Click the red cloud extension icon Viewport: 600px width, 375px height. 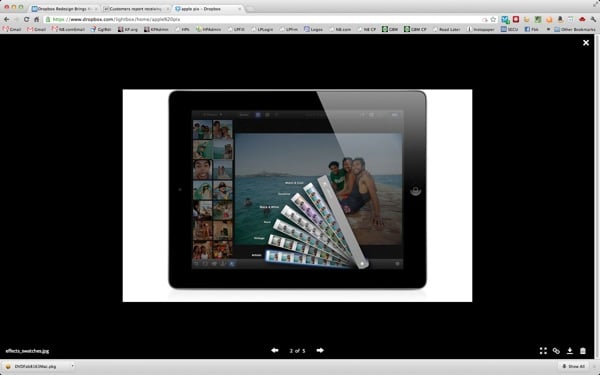click(x=582, y=19)
